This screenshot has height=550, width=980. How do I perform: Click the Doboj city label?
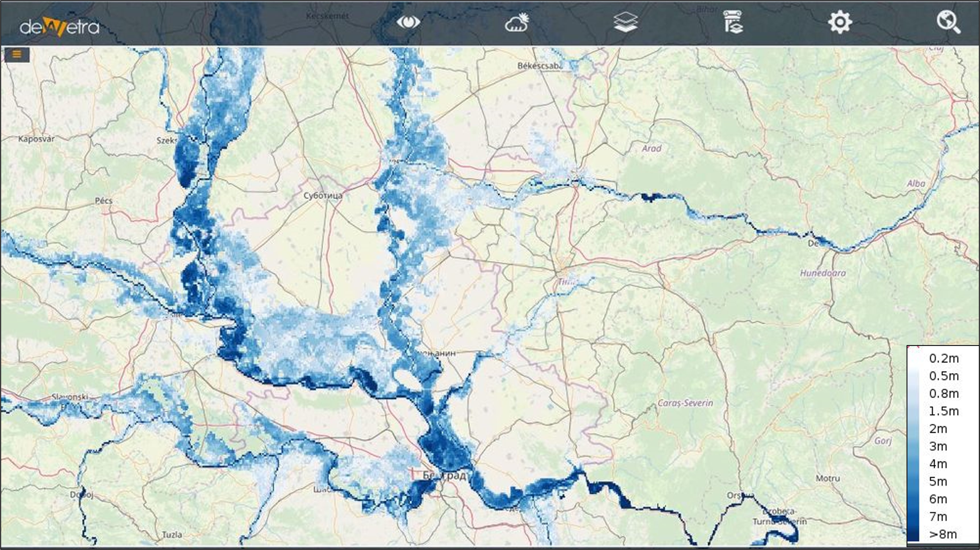pos(82,495)
